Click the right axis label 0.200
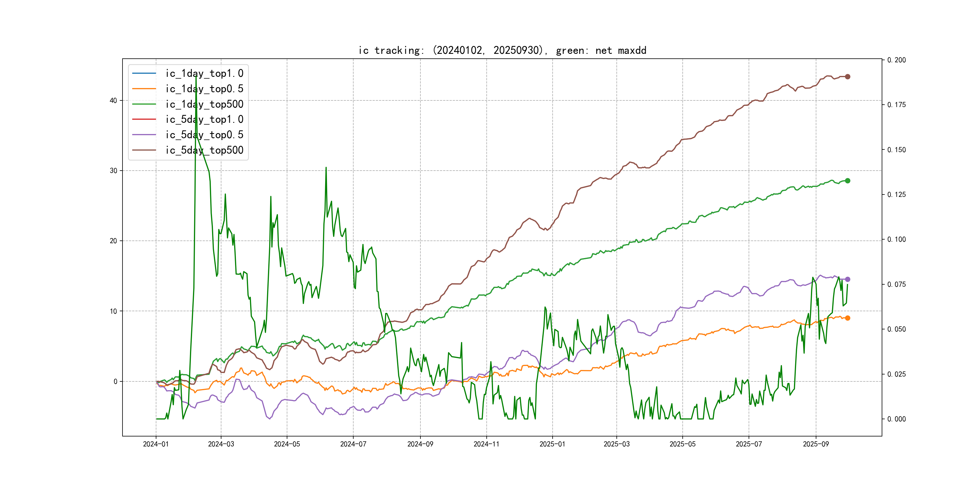 (x=896, y=60)
